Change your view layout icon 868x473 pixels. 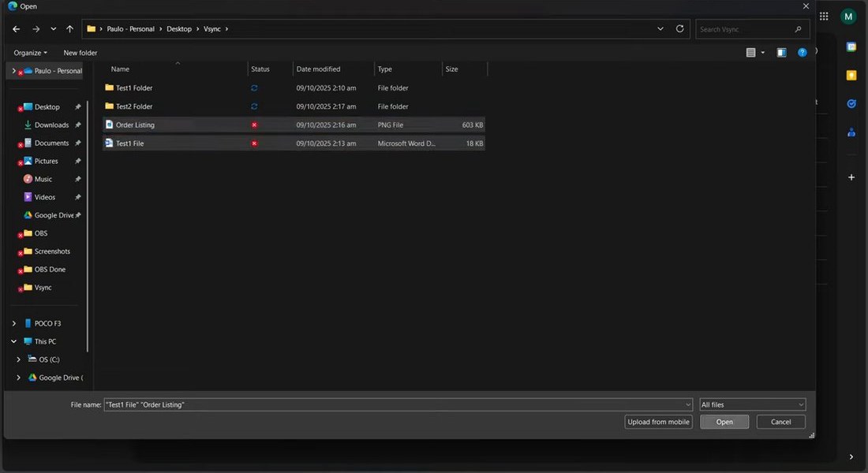(750, 53)
